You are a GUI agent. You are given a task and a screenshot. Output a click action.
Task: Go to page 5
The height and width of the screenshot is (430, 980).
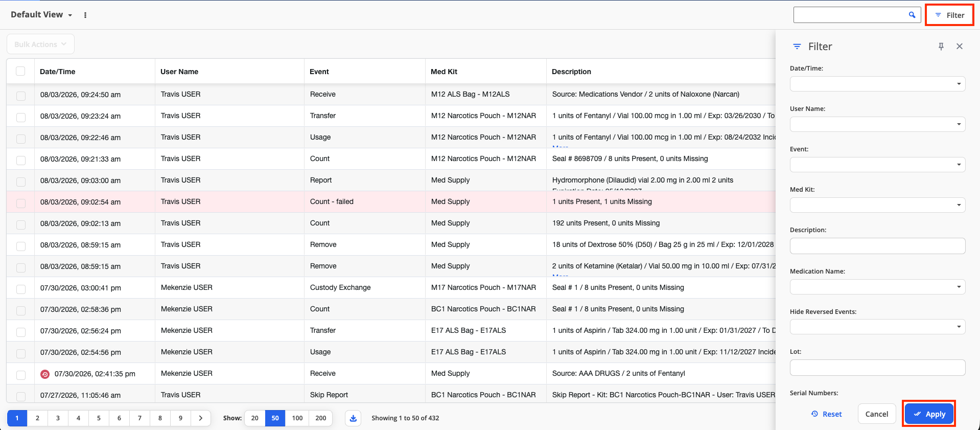pos(99,418)
